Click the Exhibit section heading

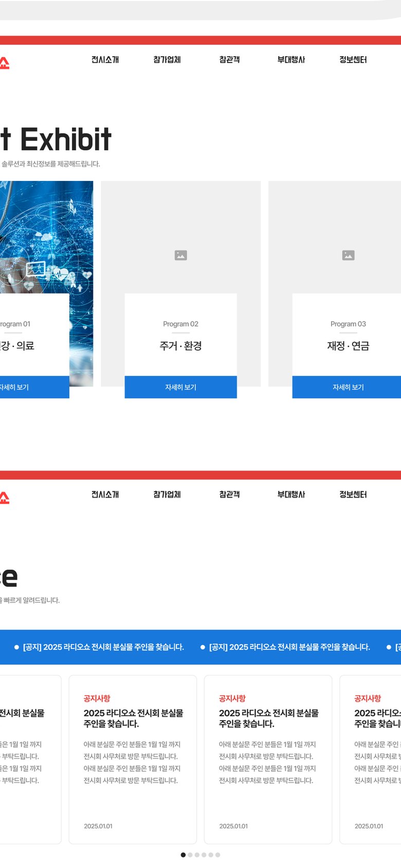(x=56, y=139)
